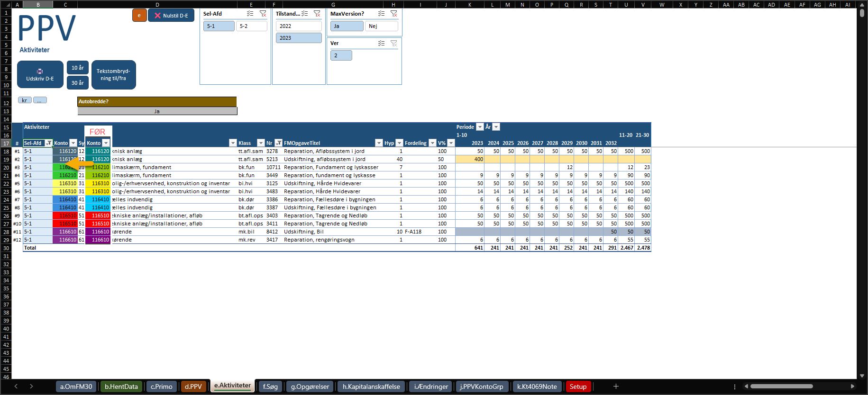Viewport: 868px width, 395px height.
Task: Click the Tekstombrydning til/fra button
Action: pyautogui.click(x=113, y=75)
